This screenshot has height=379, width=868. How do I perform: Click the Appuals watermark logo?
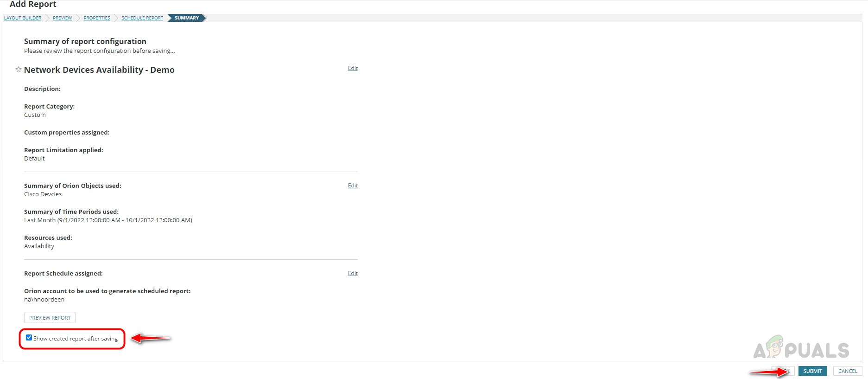pos(801,349)
